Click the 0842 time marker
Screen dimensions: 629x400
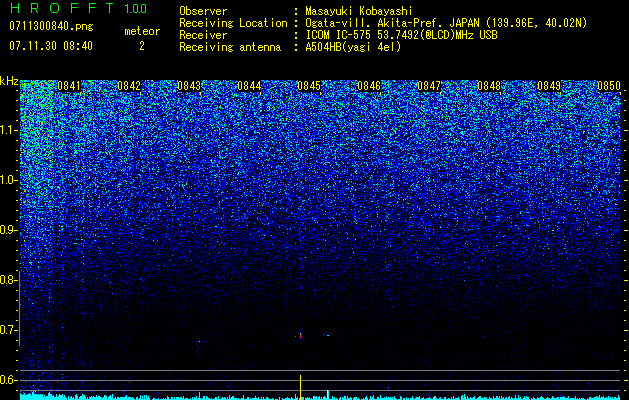pos(129,86)
